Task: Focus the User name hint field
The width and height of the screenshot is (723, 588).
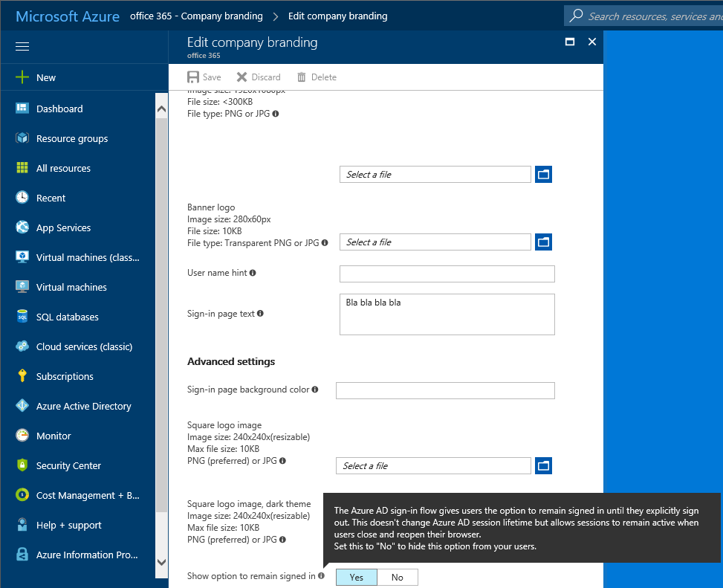Action: tap(447, 274)
